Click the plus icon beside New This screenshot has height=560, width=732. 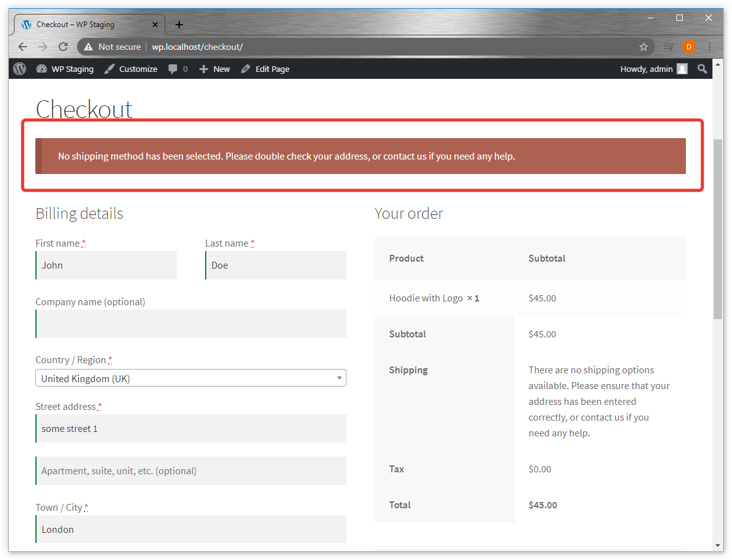pos(204,69)
